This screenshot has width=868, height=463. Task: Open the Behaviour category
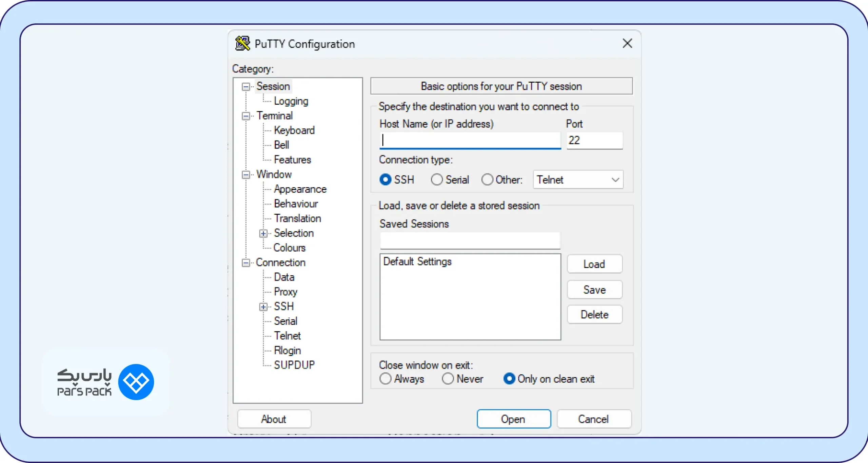pyautogui.click(x=296, y=204)
